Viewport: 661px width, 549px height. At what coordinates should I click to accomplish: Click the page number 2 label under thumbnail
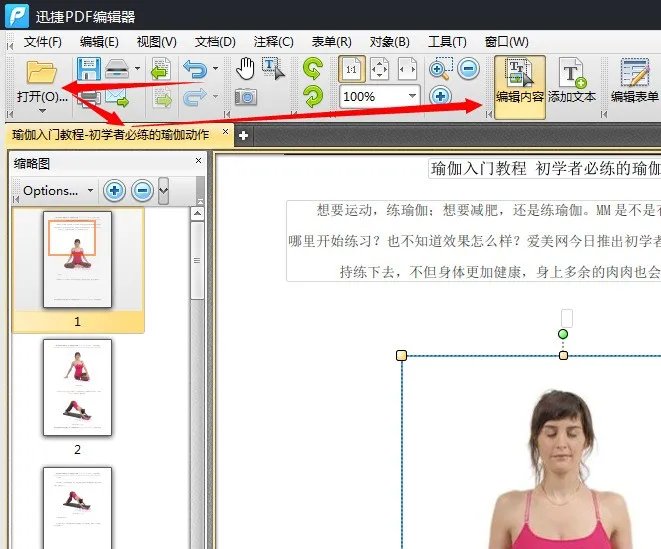[77, 449]
